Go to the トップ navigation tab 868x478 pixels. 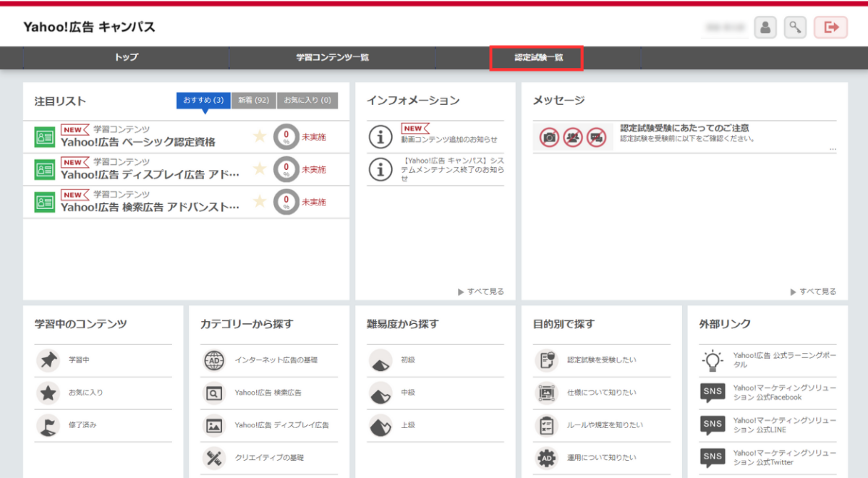click(x=127, y=58)
